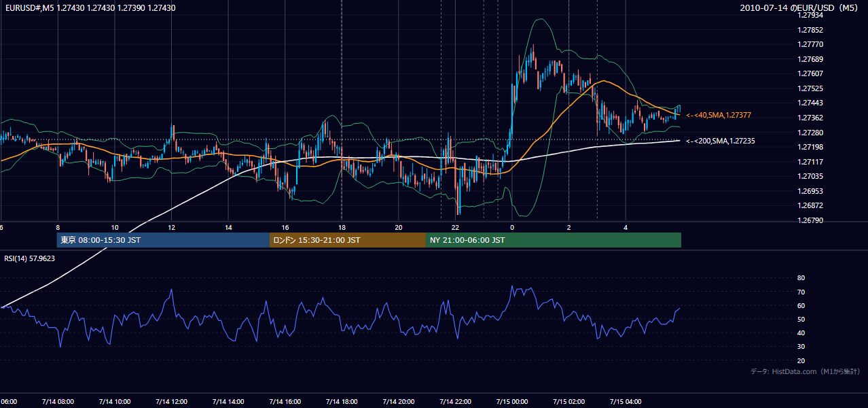Click bottom time label 7/14 22:00
Screen dimensions: 868x408
click(x=456, y=401)
